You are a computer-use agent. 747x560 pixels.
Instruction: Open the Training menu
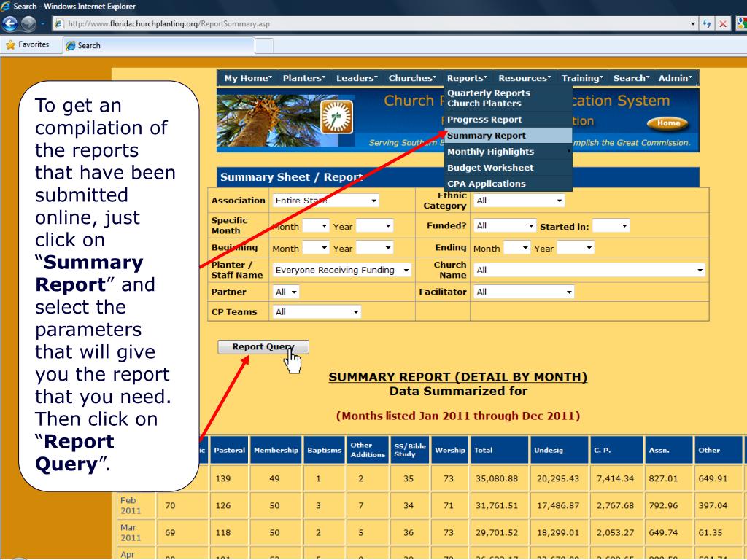click(x=582, y=78)
